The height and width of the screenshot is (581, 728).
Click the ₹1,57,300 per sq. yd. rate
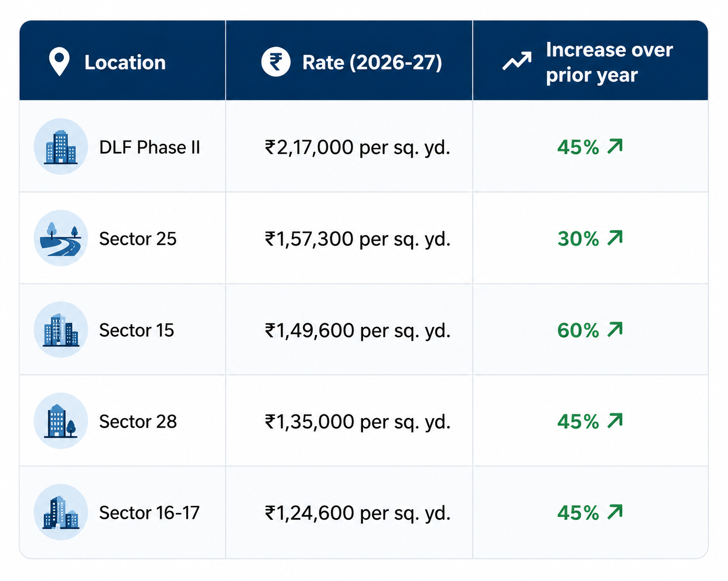358,239
